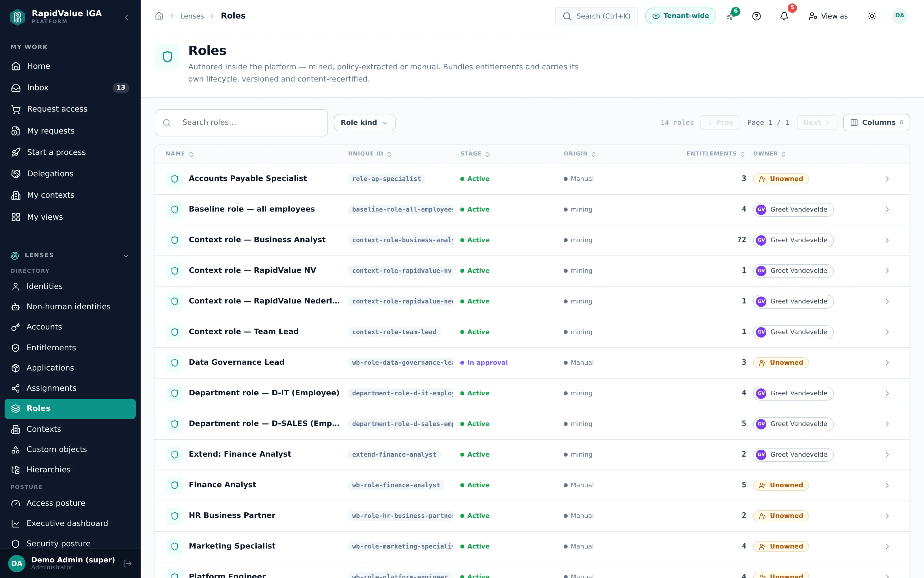The image size is (924, 578).
Task: Open the sparkle assistant icon with badge 6
Action: pyautogui.click(x=731, y=16)
